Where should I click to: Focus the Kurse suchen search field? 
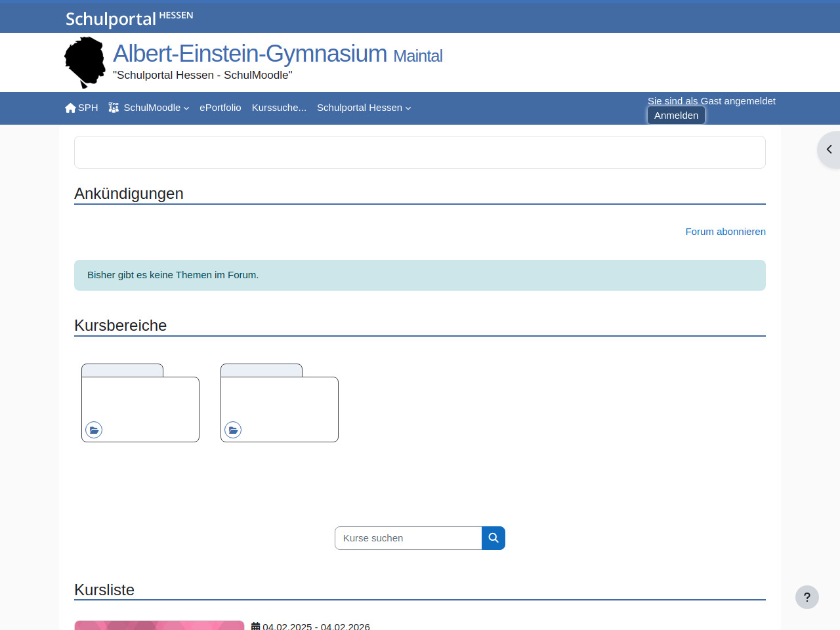pyautogui.click(x=408, y=538)
